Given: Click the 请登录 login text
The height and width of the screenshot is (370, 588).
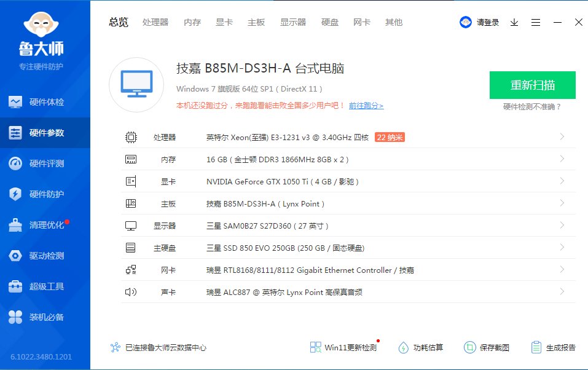Looking at the screenshot, I should tap(488, 23).
